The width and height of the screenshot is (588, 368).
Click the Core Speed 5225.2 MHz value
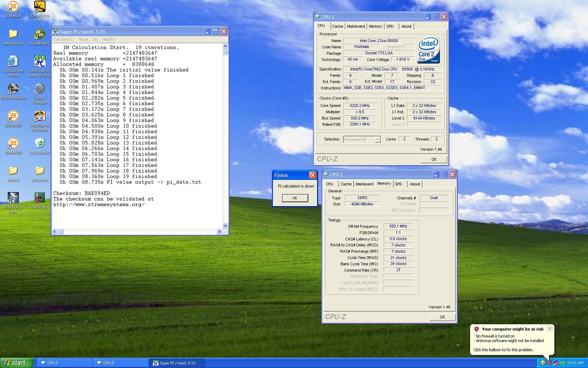360,106
